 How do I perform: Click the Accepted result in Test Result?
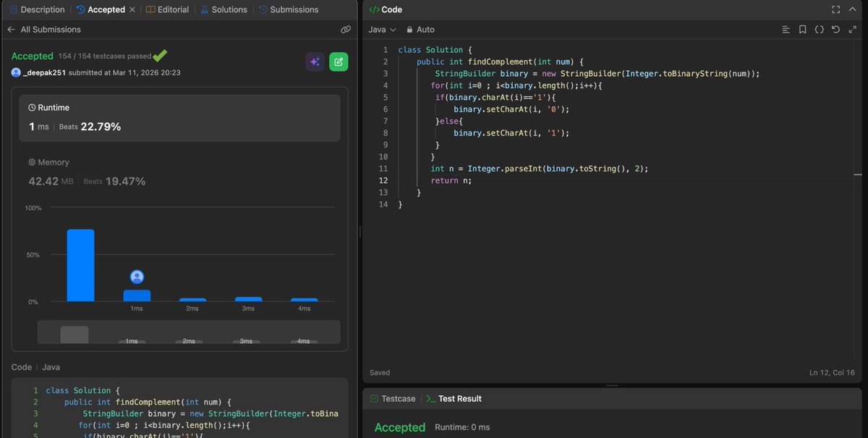click(x=400, y=427)
